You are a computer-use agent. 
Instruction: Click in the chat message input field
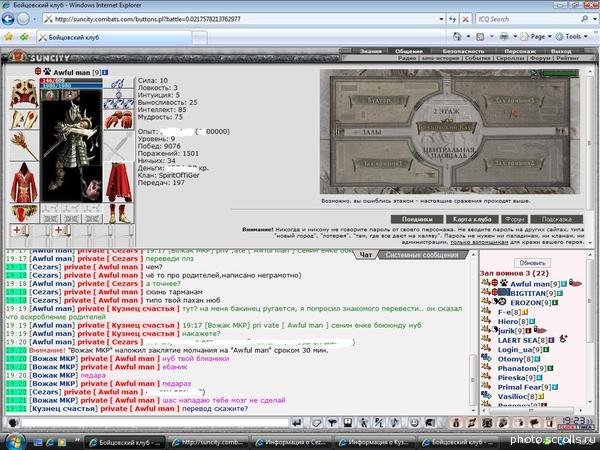(155, 423)
